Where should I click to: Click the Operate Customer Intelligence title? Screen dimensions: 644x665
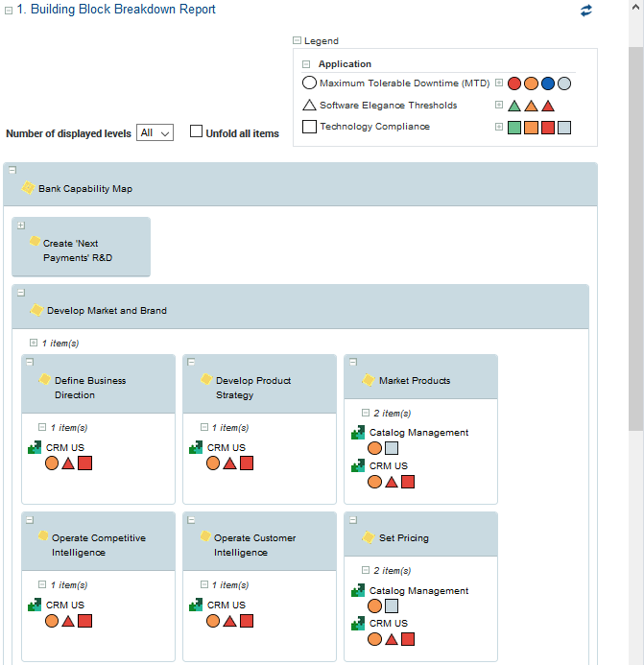(254, 545)
